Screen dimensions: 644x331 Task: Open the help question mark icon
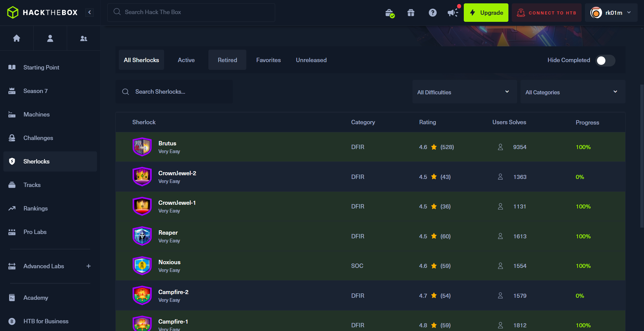click(433, 13)
